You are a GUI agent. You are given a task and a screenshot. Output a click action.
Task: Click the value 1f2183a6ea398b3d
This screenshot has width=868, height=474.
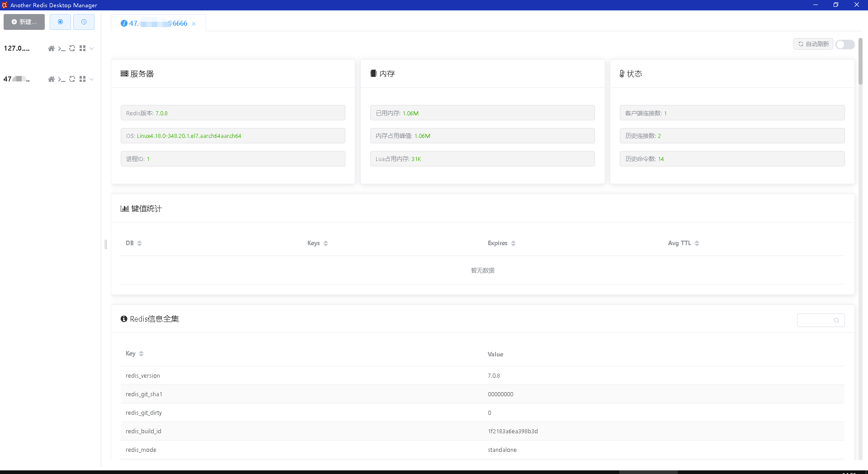pyautogui.click(x=513, y=431)
